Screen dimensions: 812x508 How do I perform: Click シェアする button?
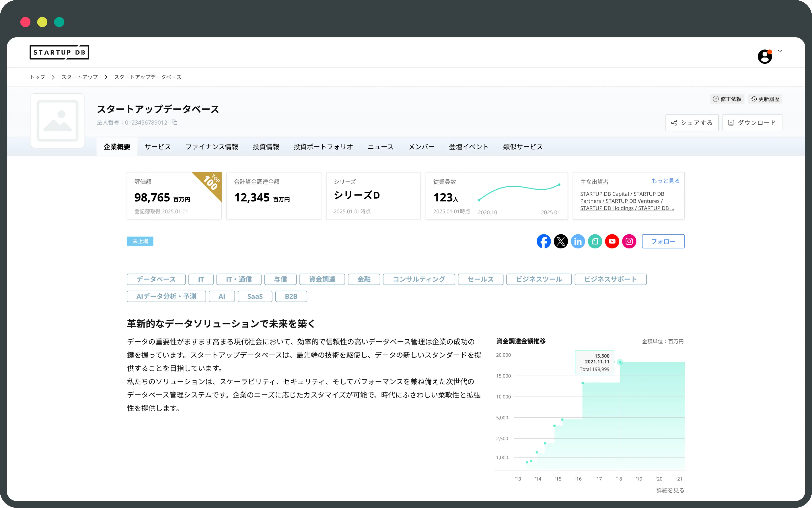pyautogui.click(x=692, y=123)
